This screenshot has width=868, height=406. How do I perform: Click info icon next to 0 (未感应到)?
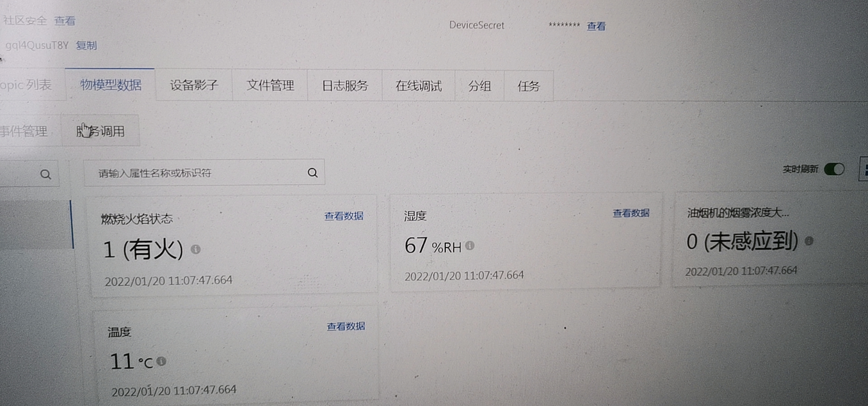click(x=809, y=241)
